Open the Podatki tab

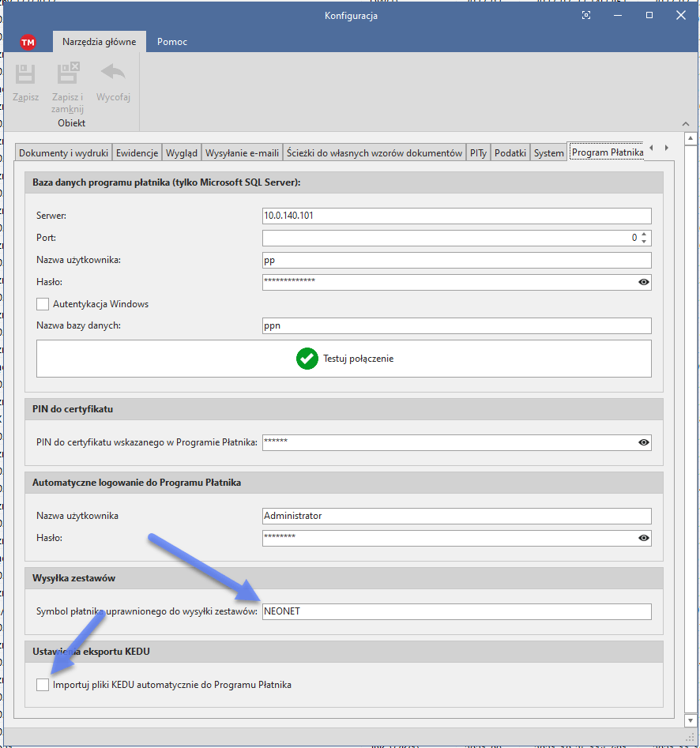click(x=510, y=153)
